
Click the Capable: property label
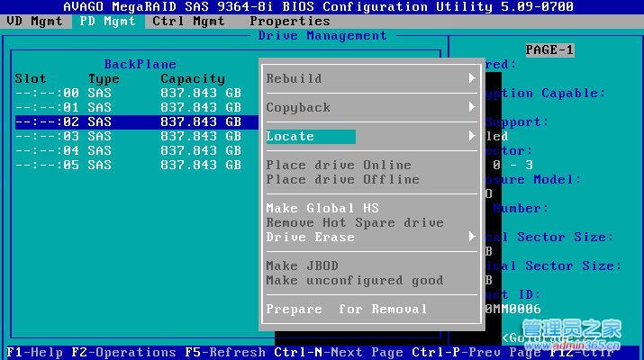tap(574, 94)
